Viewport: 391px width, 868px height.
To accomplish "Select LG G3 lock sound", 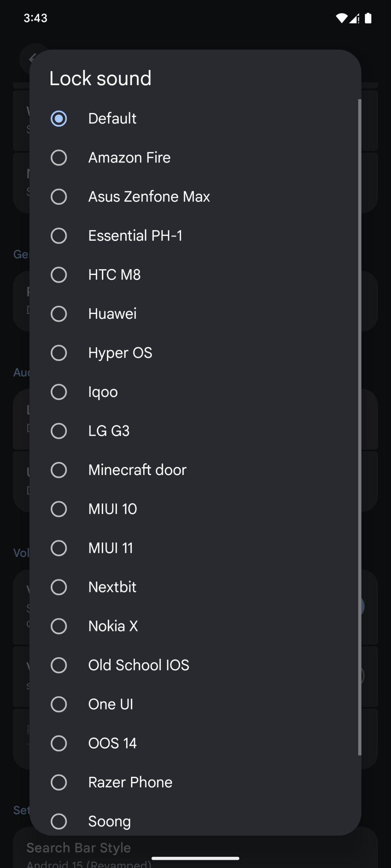I will [x=195, y=431].
